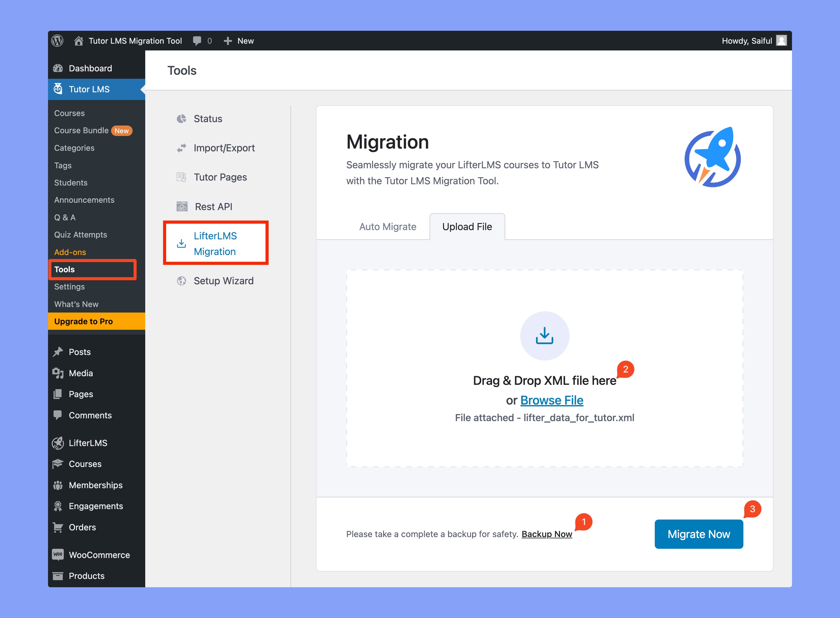The width and height of the screenshot is (840, 618).
Task: Click the Migration heading text
Action: point(387,142)
